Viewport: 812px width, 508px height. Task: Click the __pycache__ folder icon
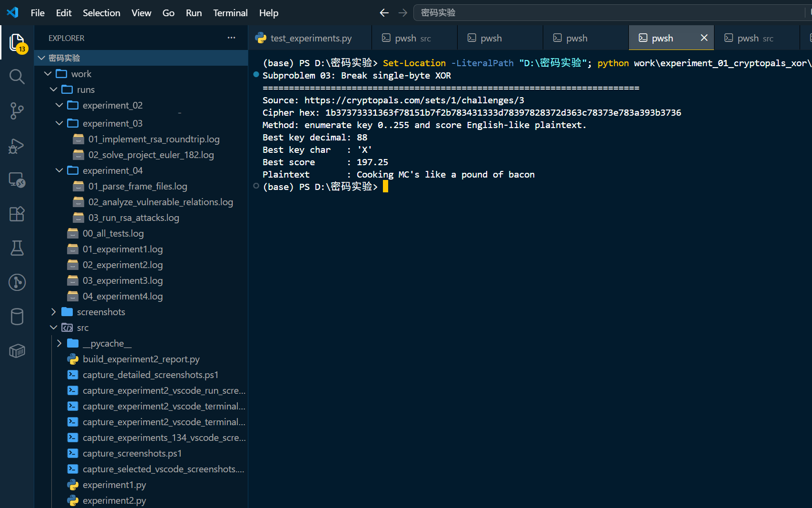(x=73, y=343)
